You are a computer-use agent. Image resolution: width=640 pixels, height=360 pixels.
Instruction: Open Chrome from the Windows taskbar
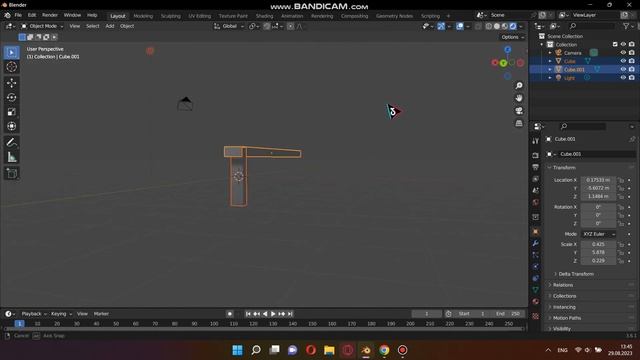(384, 350)
